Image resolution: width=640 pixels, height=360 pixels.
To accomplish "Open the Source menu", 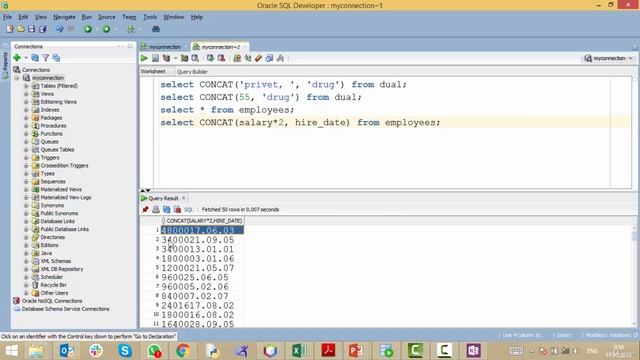I will point(107,17).
